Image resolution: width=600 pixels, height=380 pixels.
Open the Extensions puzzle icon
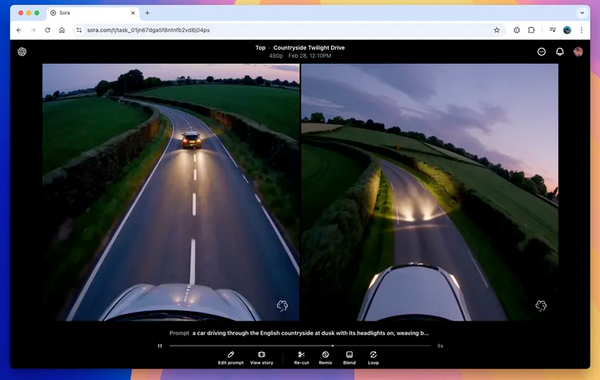point(531,30)
